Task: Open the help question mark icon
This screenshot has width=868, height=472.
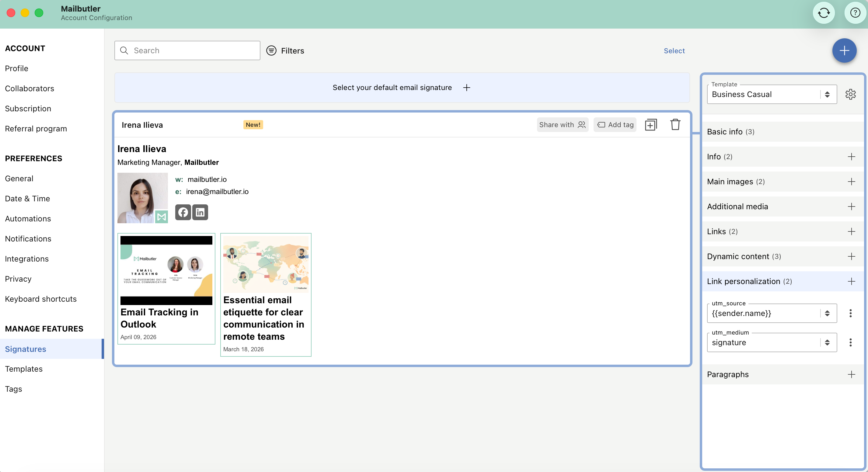Action: click(855, 13)
